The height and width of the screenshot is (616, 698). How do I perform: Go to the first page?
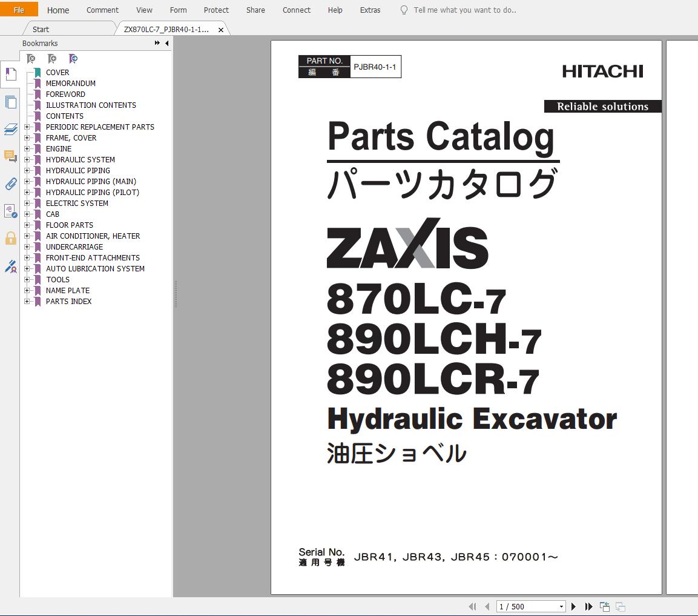472,606
